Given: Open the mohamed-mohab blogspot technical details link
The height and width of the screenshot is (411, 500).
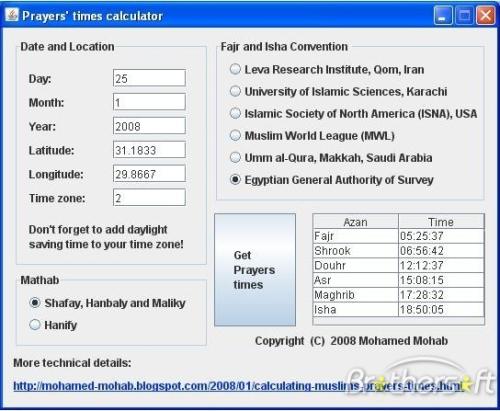Looking at the screenshot, I should pyautogui.click(x=238, y=386).
